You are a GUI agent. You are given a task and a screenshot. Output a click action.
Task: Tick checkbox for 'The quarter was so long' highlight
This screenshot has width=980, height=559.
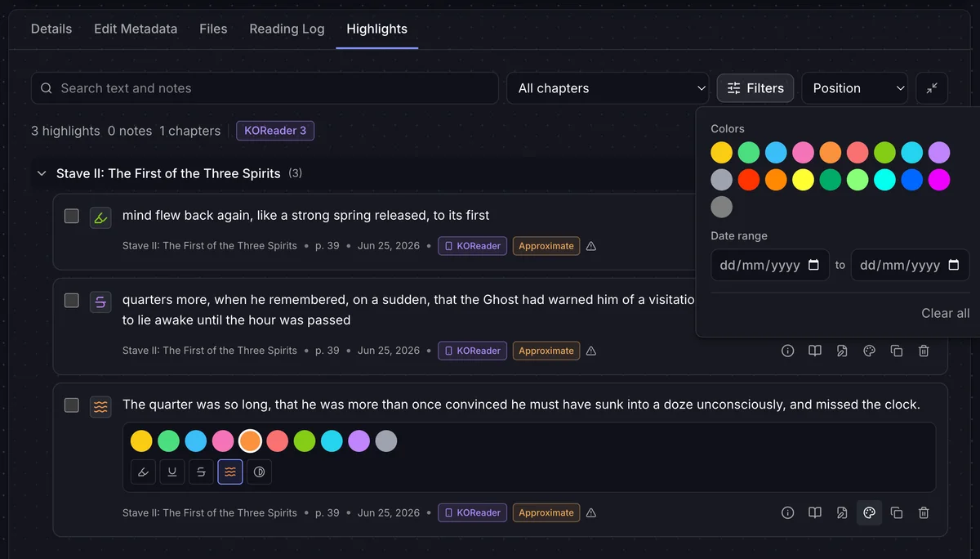[72, 405]
